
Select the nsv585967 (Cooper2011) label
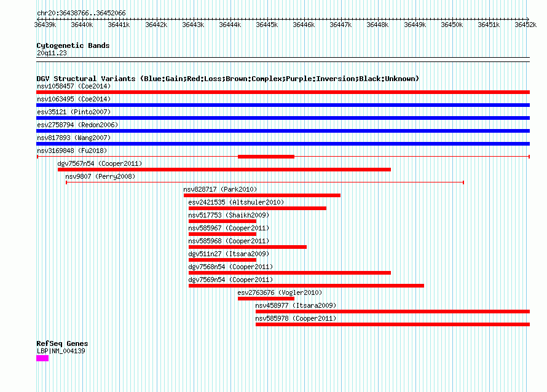pyautogui.click(x=229, y=228)
